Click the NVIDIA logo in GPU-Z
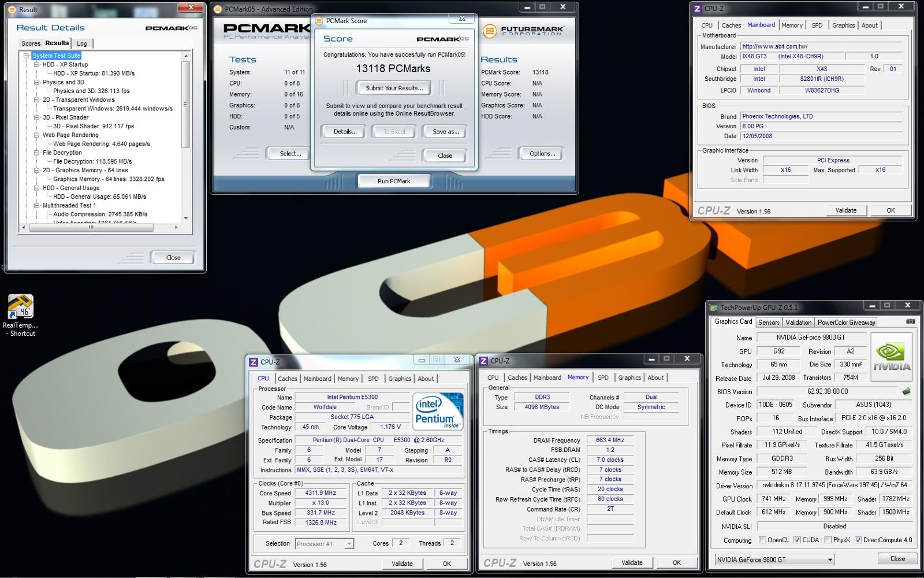This screenshot has width=924, height=578. [891, 357]
